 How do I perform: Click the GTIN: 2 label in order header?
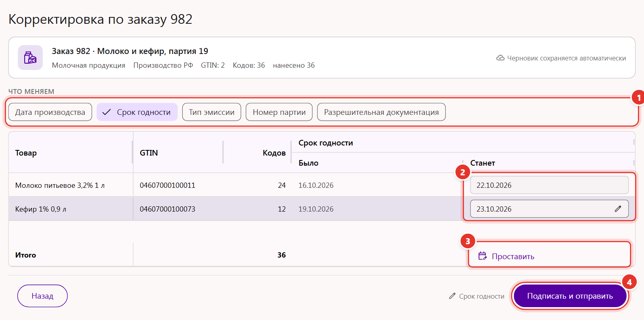coord(213,65)
